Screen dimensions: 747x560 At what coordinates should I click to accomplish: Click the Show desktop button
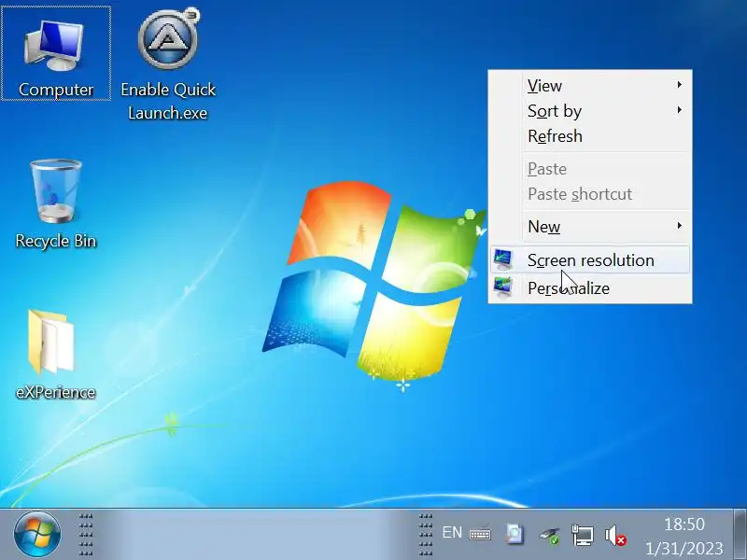[740, 534]
